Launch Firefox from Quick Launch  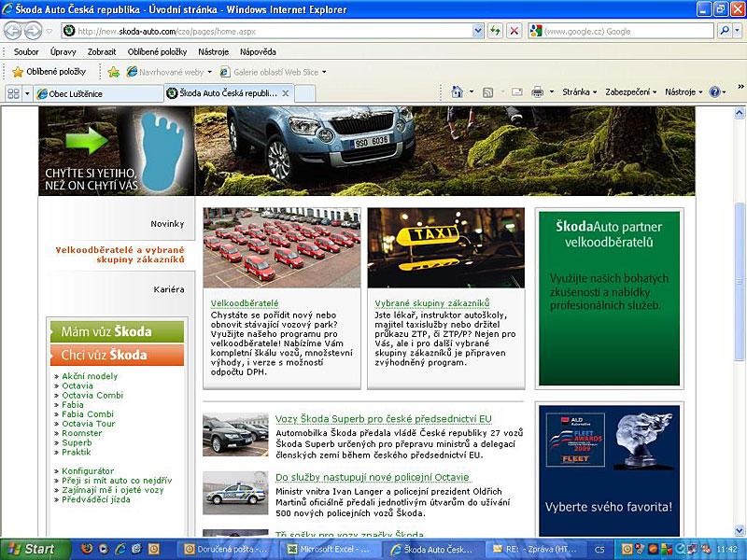point(87,549)
